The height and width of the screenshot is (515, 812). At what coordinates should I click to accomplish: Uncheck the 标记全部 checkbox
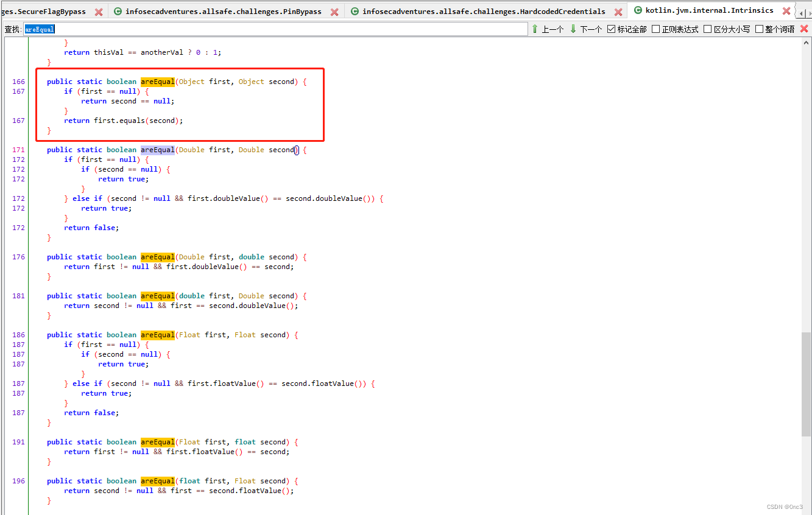(x=612, y=29)
